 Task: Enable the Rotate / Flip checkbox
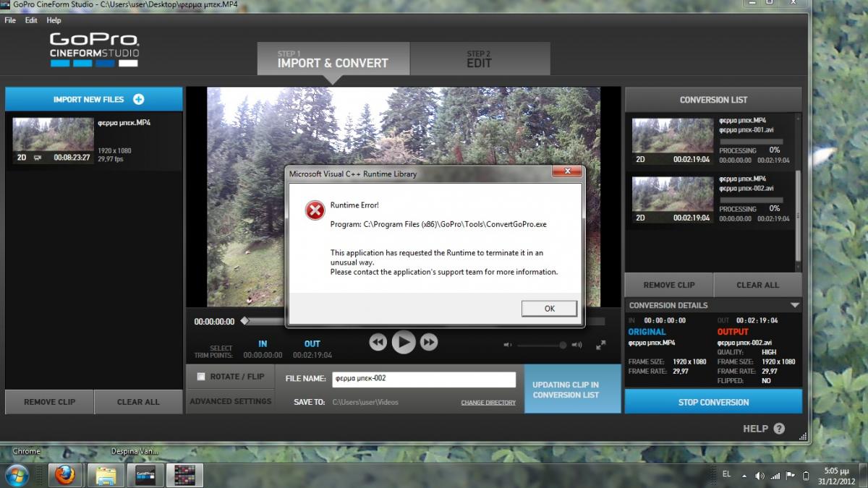[x=201, y=377]
